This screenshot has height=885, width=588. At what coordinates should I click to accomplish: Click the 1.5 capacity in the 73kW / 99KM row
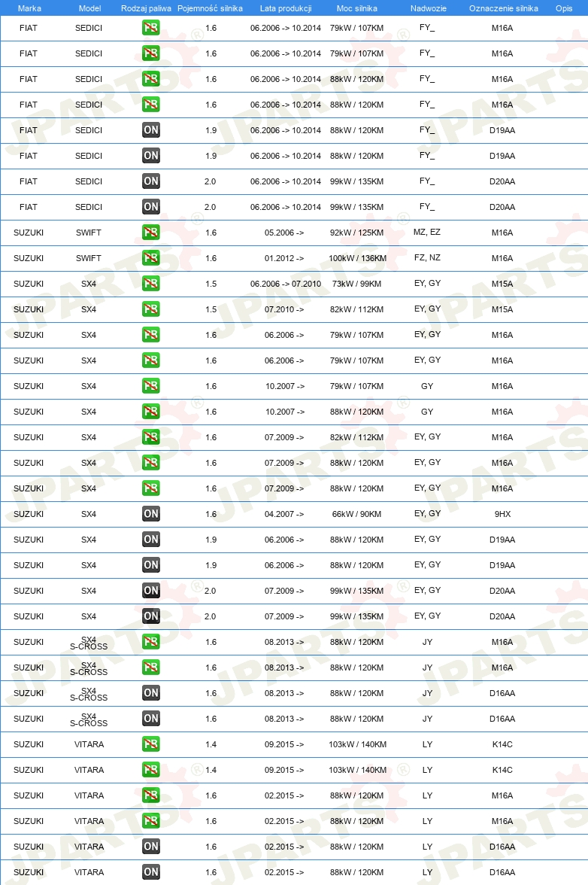[211, 284]
